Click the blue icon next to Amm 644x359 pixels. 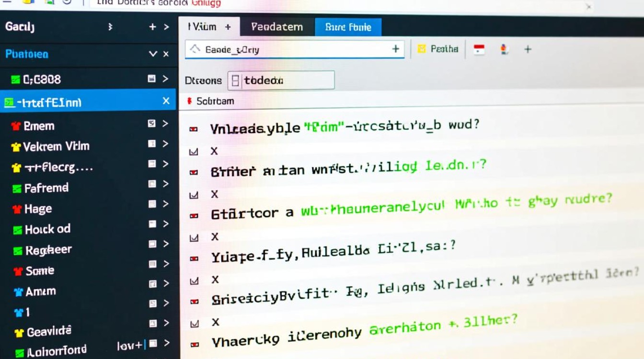tap(18, 292)
